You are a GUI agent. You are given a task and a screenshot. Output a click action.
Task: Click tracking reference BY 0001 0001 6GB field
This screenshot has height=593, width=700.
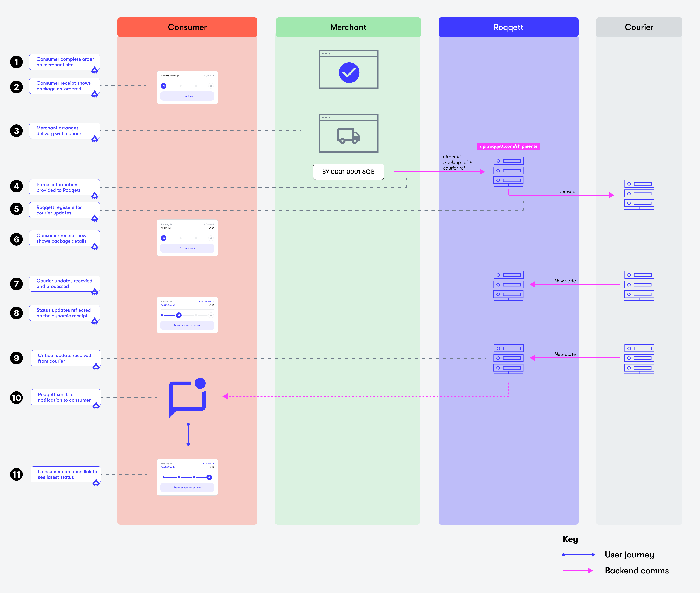(348, 172)
